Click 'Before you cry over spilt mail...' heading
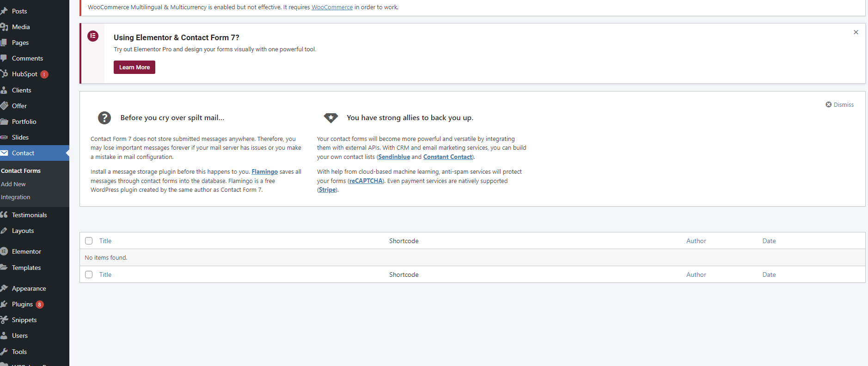The height and width of the screenshot is (366, 868). pos(172,118)
